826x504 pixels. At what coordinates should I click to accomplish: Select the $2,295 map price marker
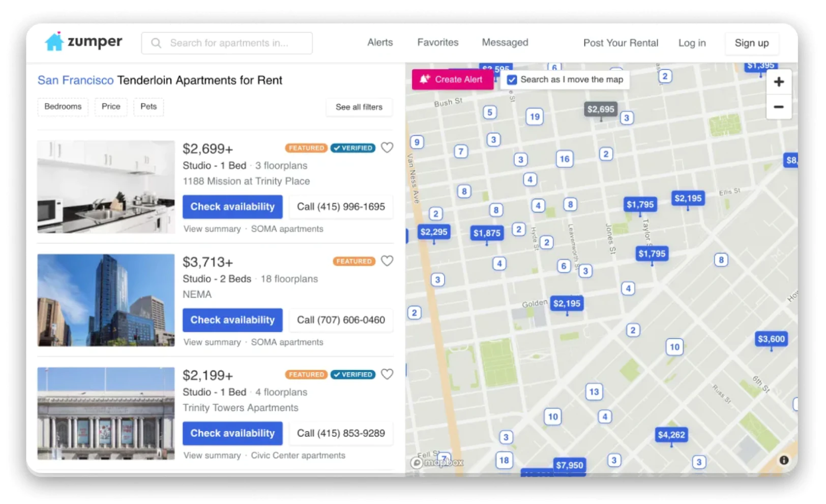(x=434, y=232)
